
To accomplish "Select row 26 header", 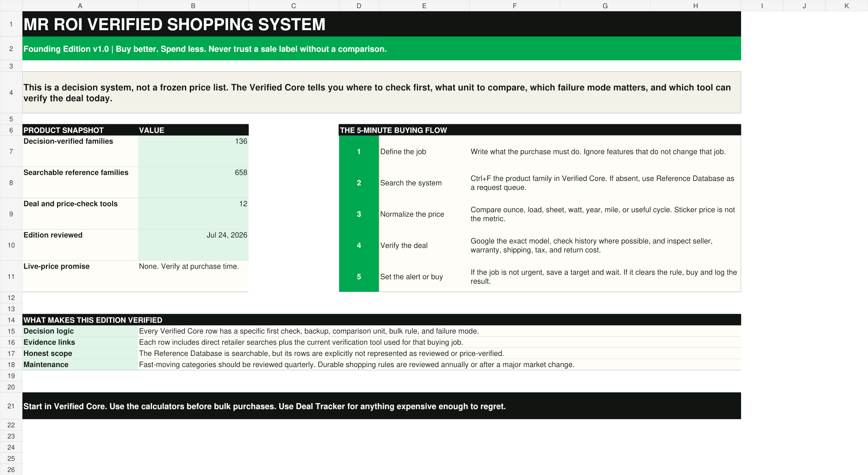I will 11,469.
